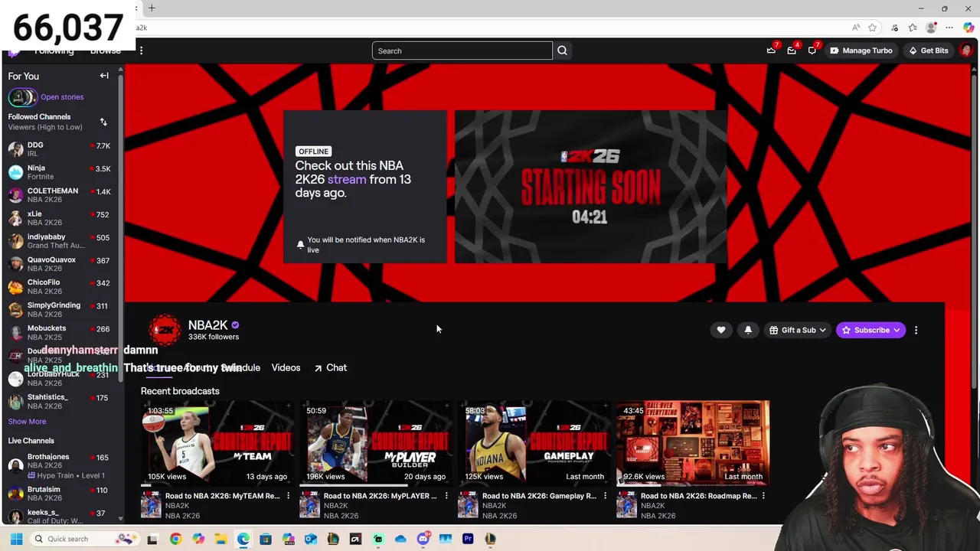The image size is (980, 551).
Task: Open Ninja channel in sidebar
Action: click(60, 172)
